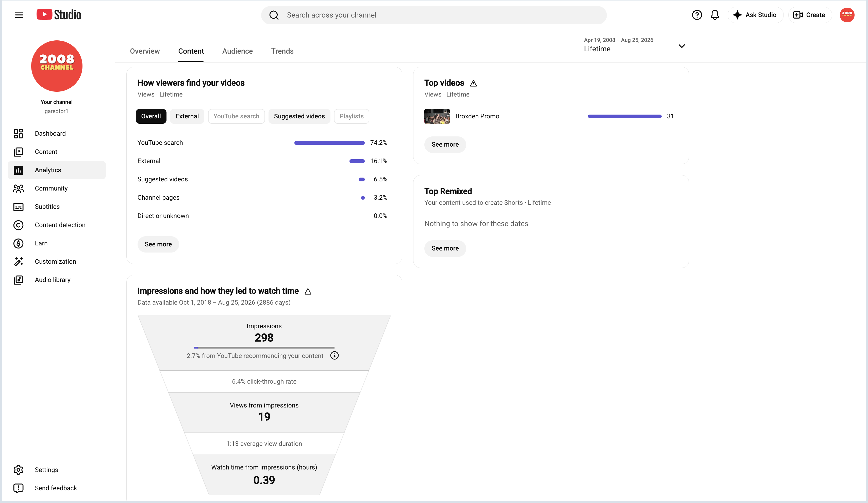
Task: Click Send feedback in the sidebar
Action: coord(57,488)
